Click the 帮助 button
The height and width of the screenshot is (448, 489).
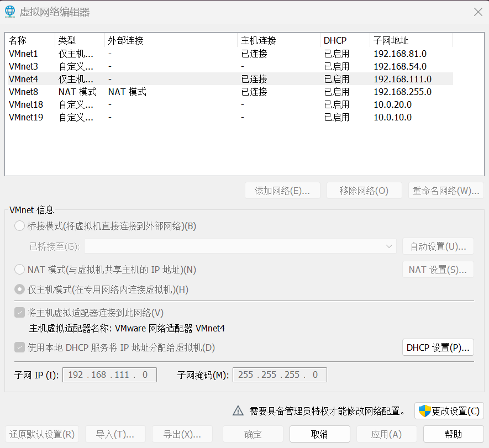pos(453,434)
